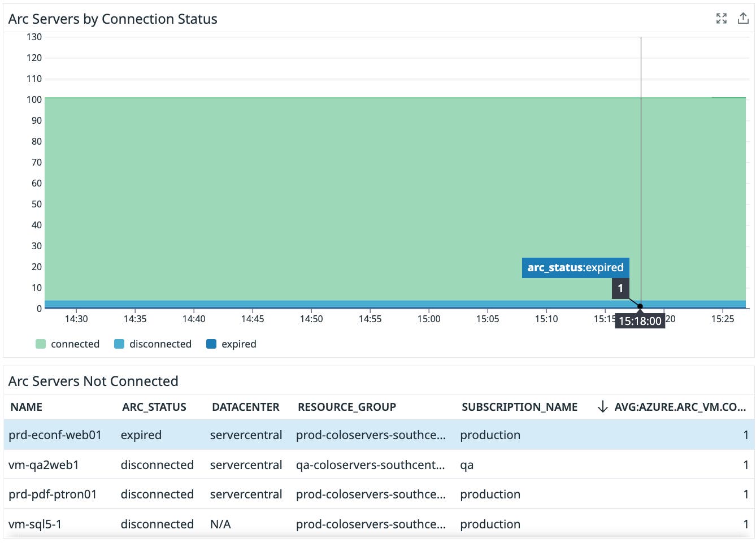This screenshot has width=756, height=547.
Task: Click the dark blue expired legend swatch
Action: (212, 344)
